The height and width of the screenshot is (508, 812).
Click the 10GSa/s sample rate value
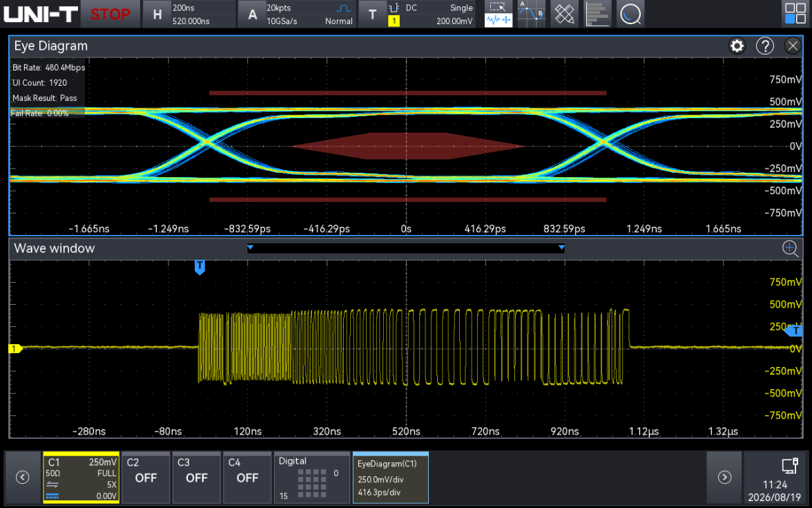click(x=282, y=21)
